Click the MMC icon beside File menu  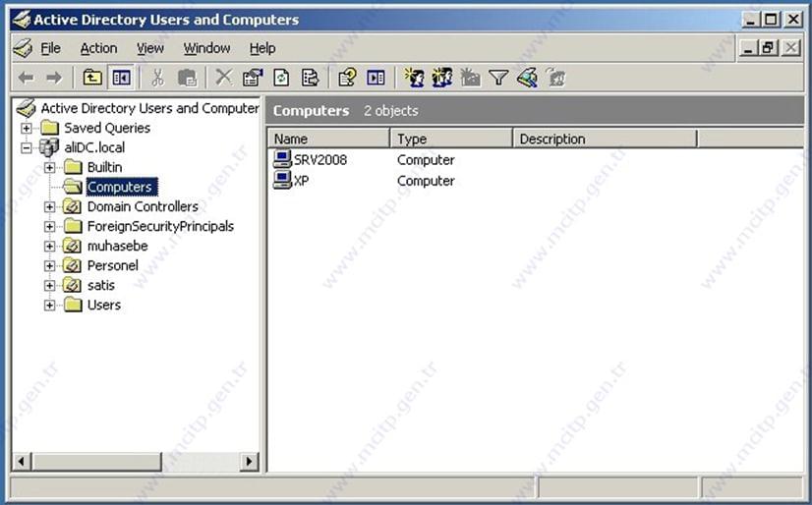[x=23, y=49]
